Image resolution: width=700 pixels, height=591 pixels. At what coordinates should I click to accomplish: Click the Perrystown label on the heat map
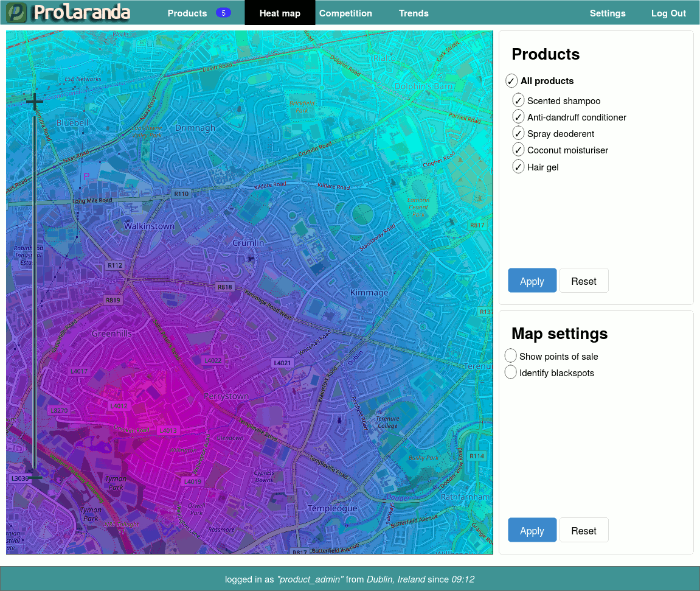pyautogui.click(x=226, y=396)
